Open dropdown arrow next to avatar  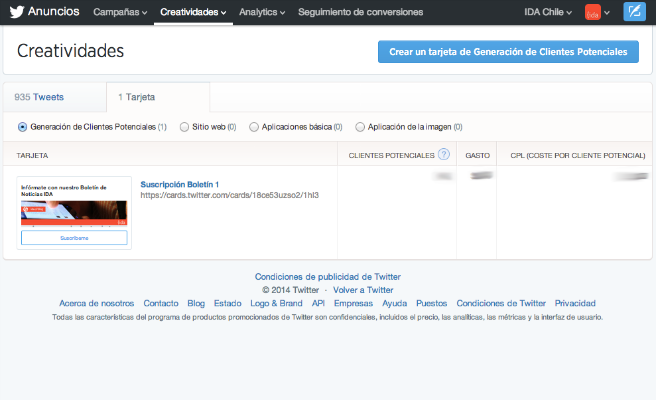[607, 13]
